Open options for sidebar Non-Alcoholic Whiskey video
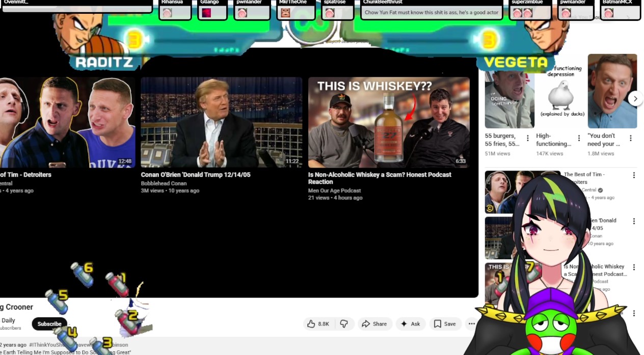 point(634,267)
